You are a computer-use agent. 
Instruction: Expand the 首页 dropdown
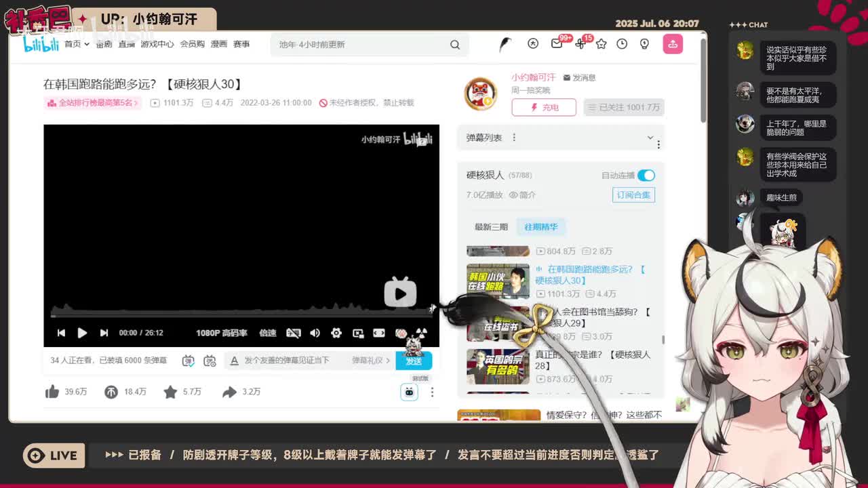click(x=77, y=44)
